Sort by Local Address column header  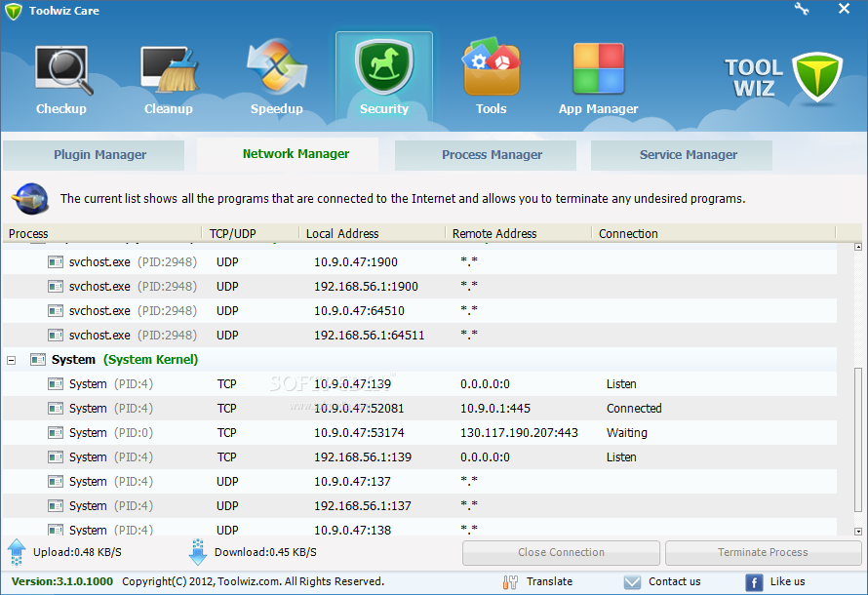point(373,233)
